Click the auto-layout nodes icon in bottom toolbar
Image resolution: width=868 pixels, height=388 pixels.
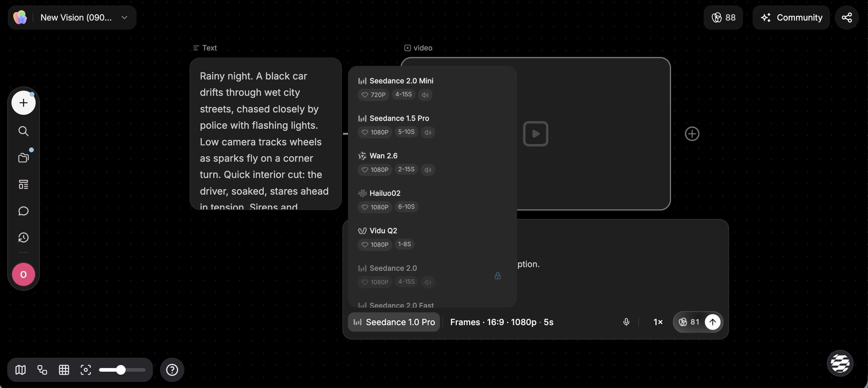42,370
